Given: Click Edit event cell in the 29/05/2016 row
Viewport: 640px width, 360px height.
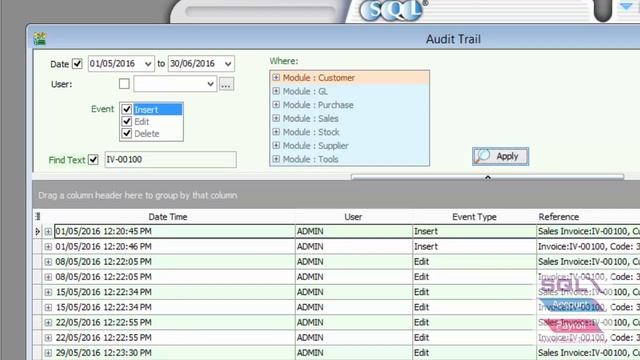Looking at the screenshot, I should tap(474, 353).
